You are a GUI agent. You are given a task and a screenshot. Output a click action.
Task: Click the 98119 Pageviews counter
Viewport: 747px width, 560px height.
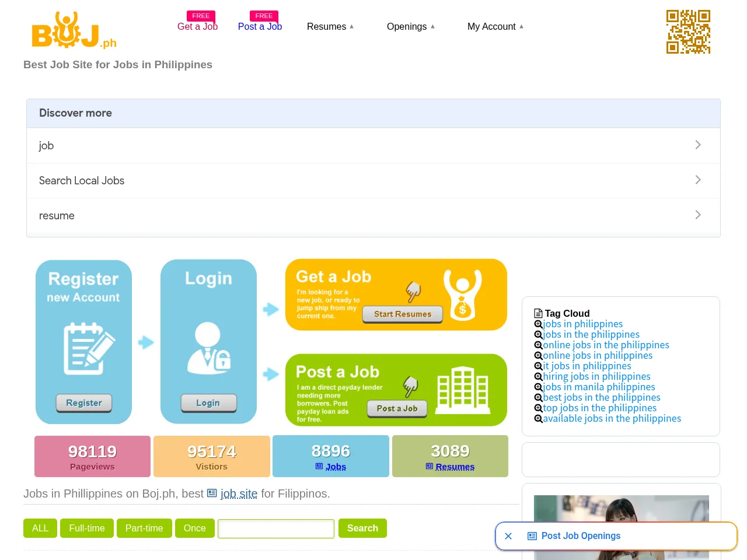click(92, 456)
